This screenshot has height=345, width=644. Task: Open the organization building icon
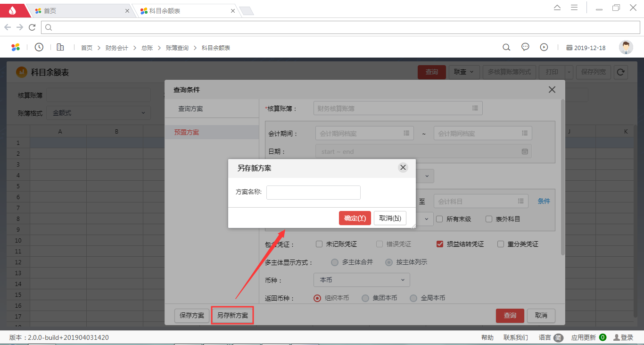[x=60, y=47]
